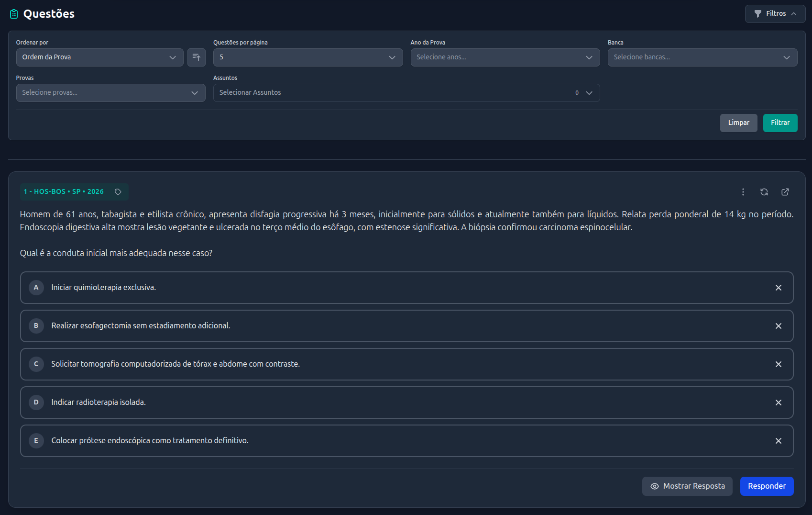Click the refresh question icon

point(764,192)
